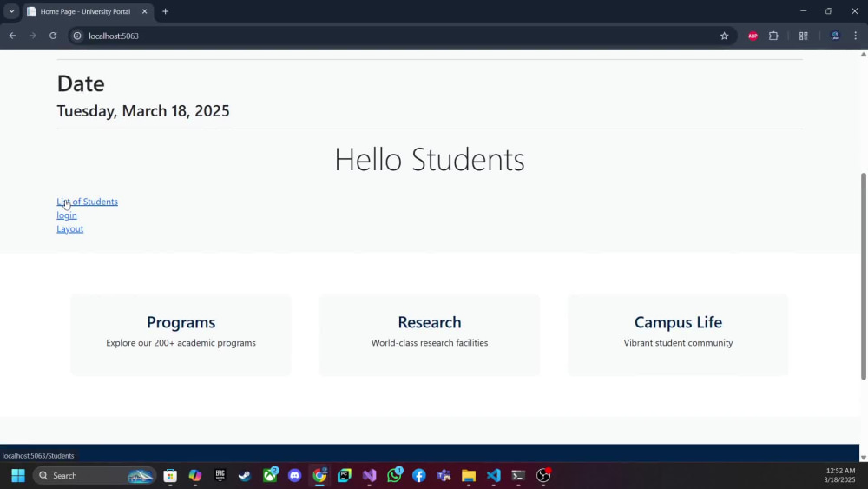Click the forward navigation arrow
Viewport: 868px width, 489px height.
click(33, 36)
